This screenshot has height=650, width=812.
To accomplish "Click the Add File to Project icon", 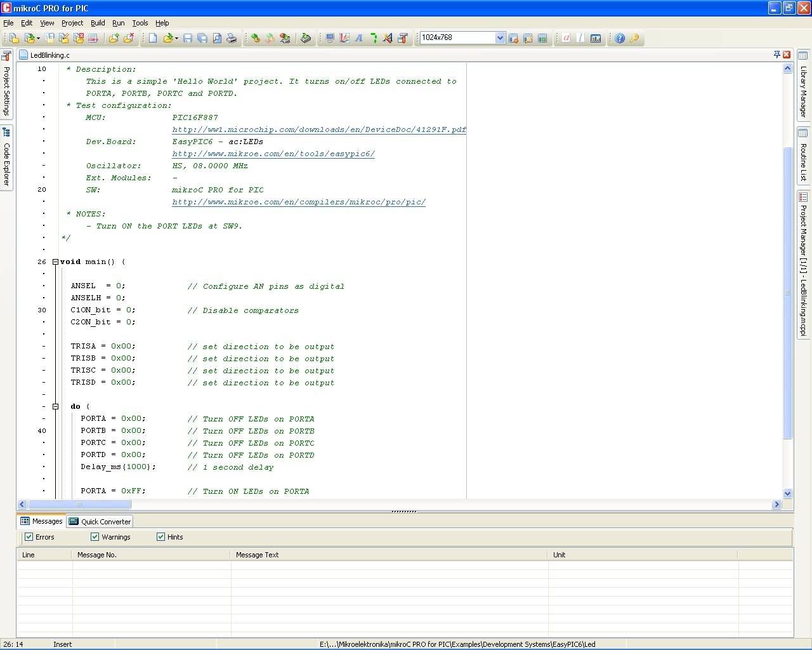I will pos(114,38).
